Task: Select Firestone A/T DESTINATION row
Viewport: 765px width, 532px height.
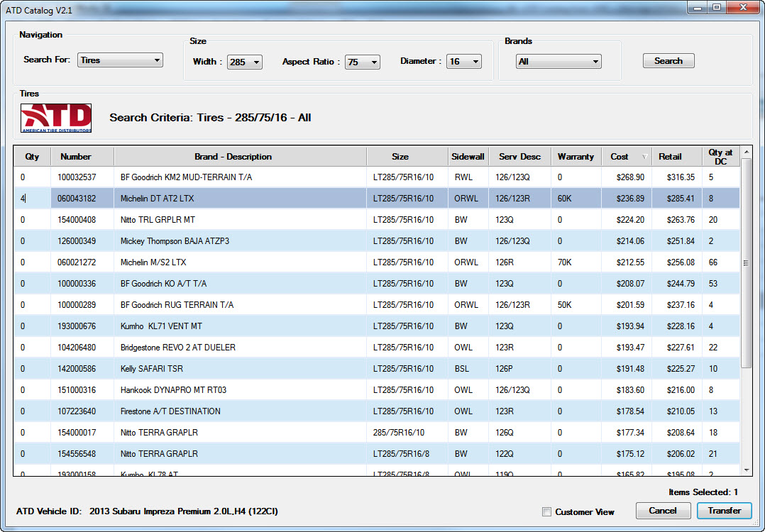Action: click(377, 411)
